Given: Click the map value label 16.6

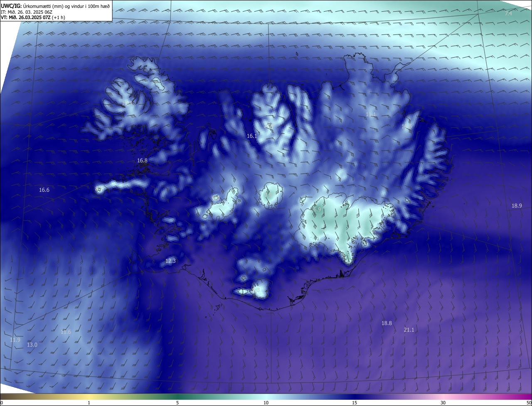Looking at the screenshot, I should click(x=44, y=190).
